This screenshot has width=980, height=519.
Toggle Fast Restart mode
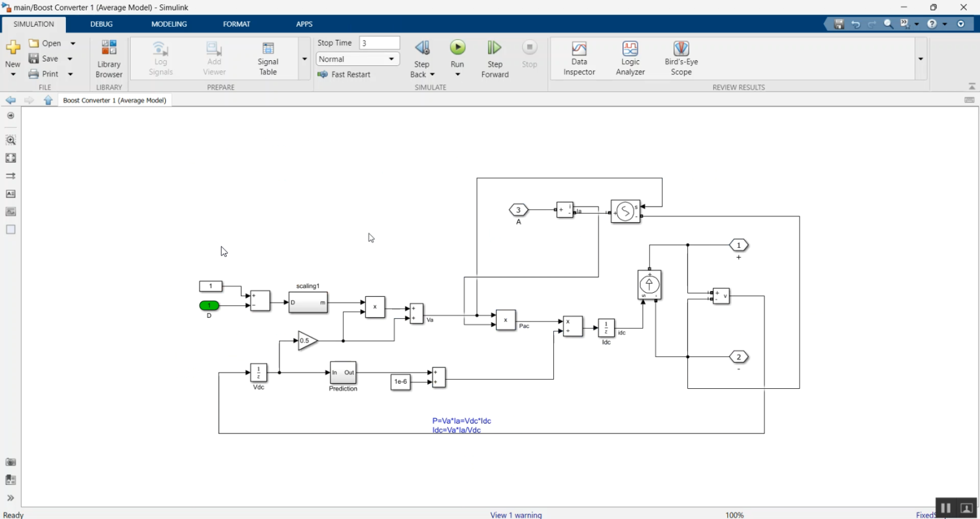coord(344,75)
